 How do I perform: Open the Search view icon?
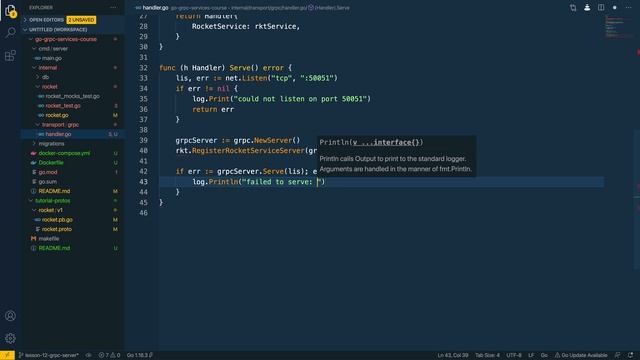pyautogui.click(x=10, y=33)
